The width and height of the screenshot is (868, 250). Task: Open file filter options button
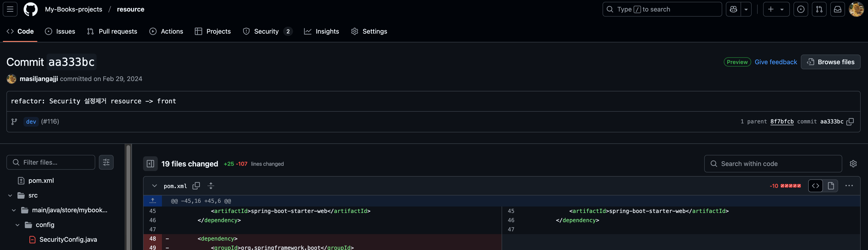click(x=106, y=162)
